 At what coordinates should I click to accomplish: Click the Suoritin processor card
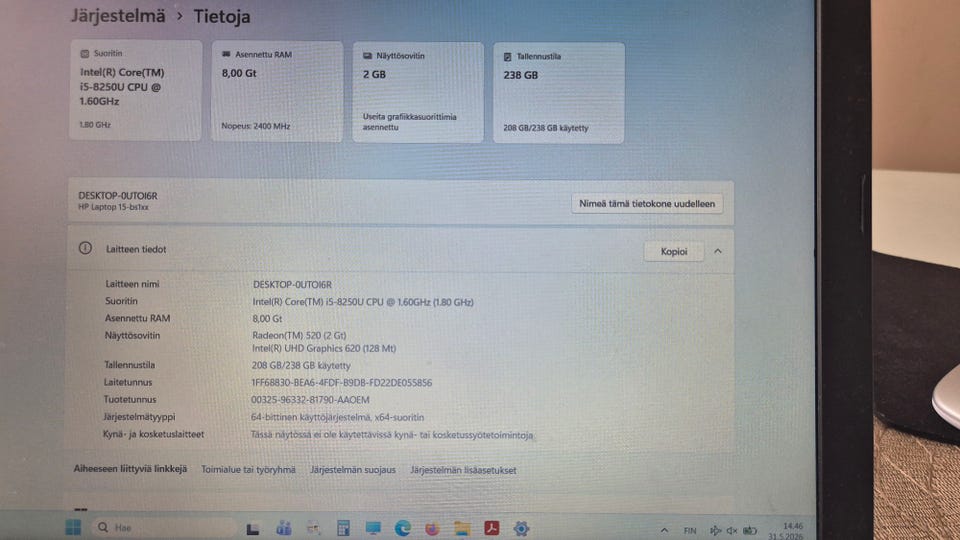pos(136,91)
